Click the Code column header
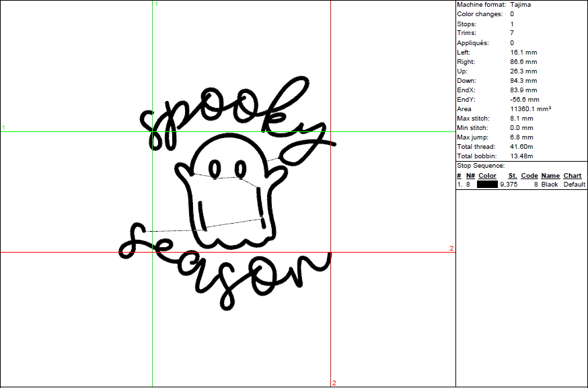This screenshot has height=388, width=588. tap(529, 176)
